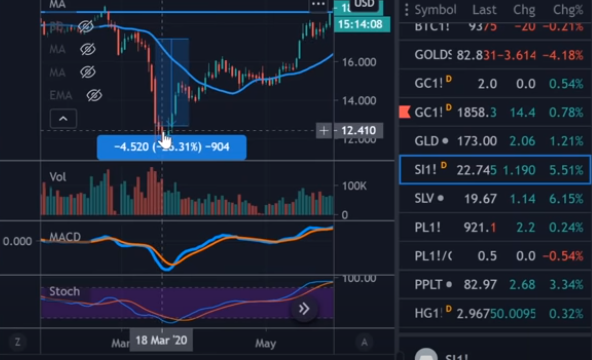Image resolution: width=592 pixels, height=360 pixels.
Task: Open the USD currency selector
Action: point(364,4)
